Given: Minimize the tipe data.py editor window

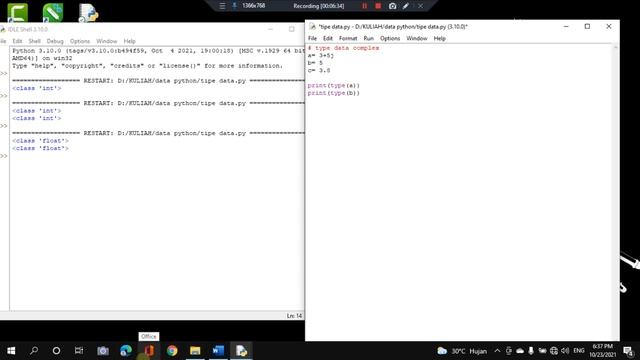Looking at the screenshot, I should pyautogui.click(x=566, y=27).
